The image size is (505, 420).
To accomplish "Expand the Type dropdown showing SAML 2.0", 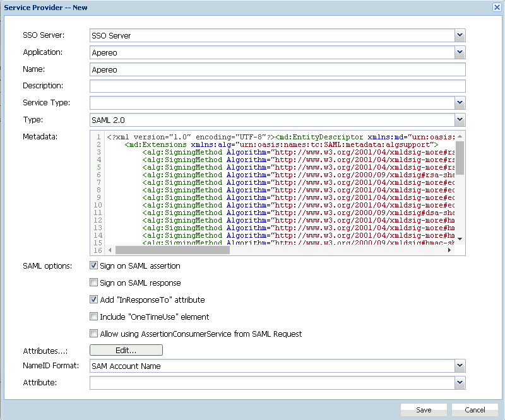I will 460,120.
